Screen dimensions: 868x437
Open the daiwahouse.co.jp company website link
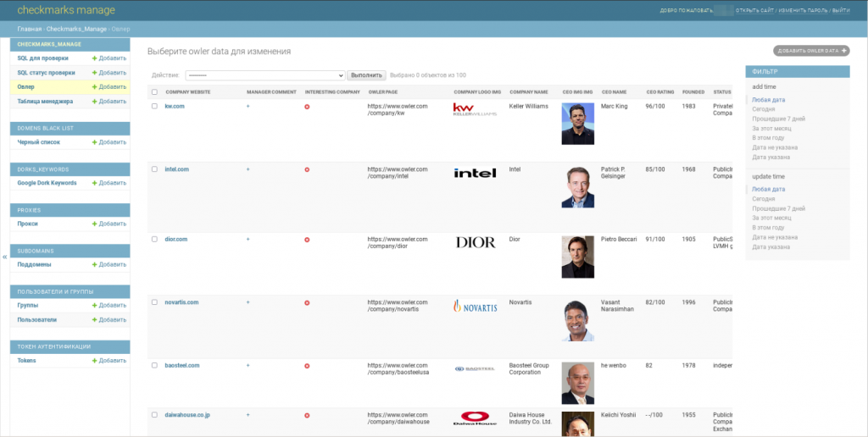[x=187, y=415]
